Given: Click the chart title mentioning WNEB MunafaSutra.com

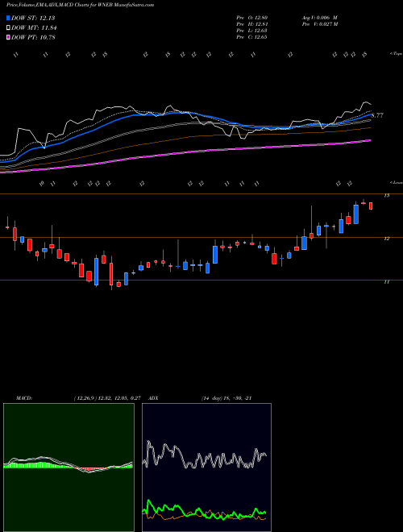Looking at the screenshot, I should click(80, 5).
